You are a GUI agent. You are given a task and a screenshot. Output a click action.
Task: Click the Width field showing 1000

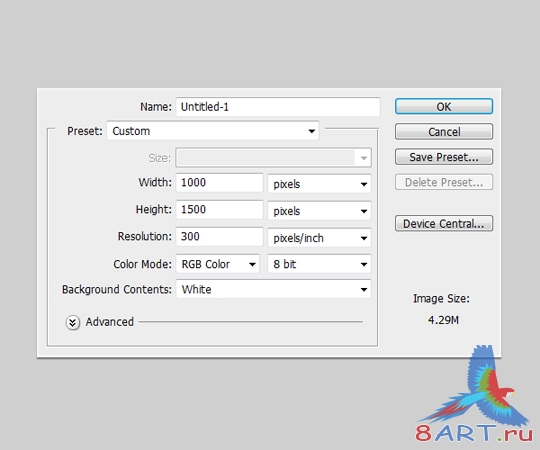(219, 182)
